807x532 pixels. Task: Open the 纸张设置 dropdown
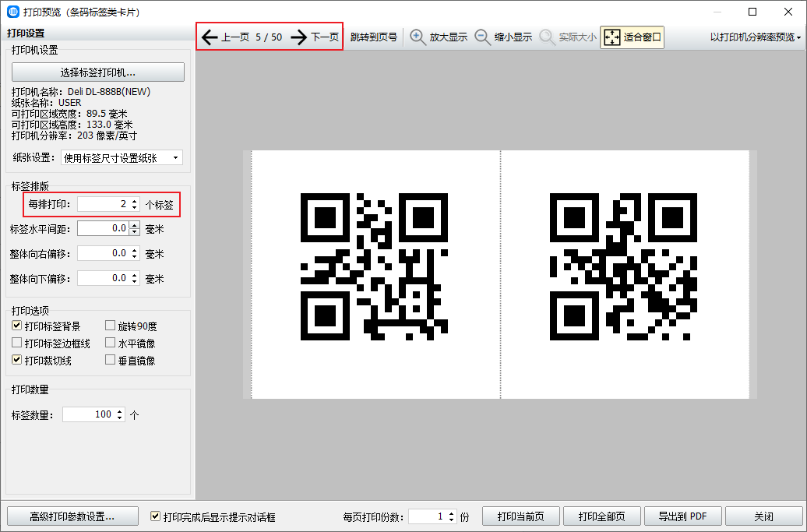[x=122, y=158]
